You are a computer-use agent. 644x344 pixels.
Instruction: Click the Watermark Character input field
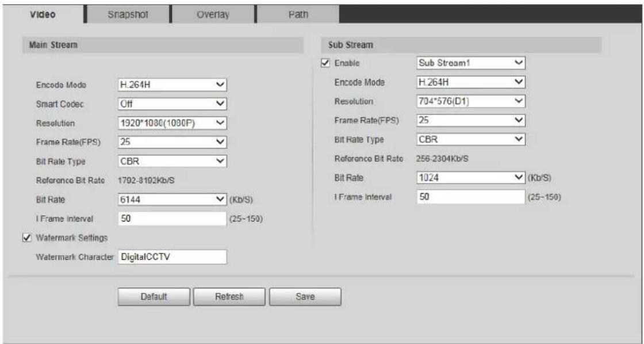172,257
